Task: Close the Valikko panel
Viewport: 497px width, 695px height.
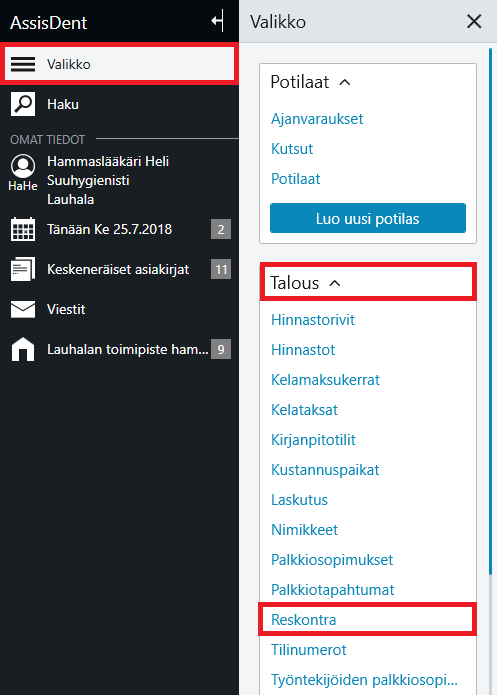Action: (x=474, y=21)
